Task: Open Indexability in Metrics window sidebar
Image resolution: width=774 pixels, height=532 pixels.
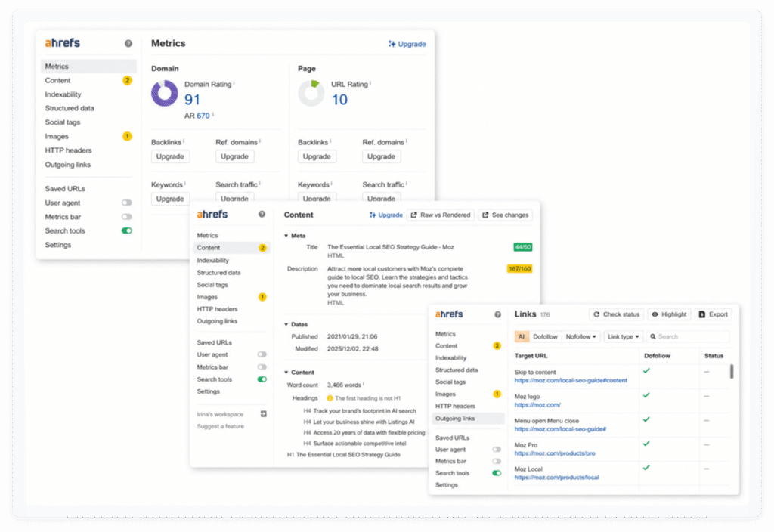Action: coord(63,94)
